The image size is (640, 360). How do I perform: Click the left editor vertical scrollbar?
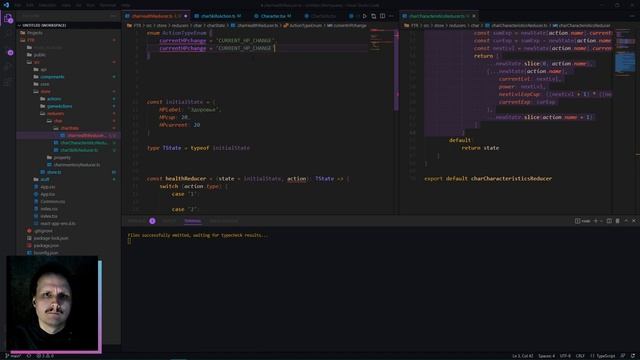tap(396, 69)
